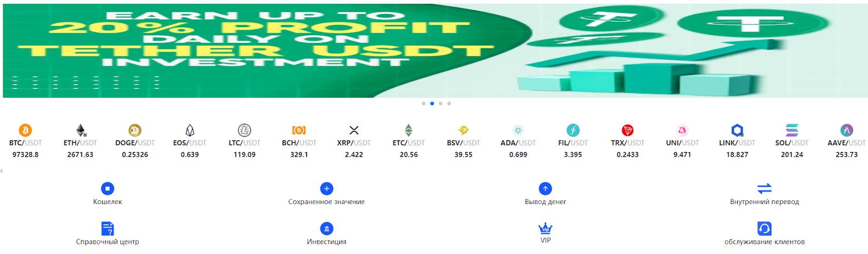Select the BTC/USDT Bitcoin icon
The height and width of the screenshot is (254, 868).
25,130
